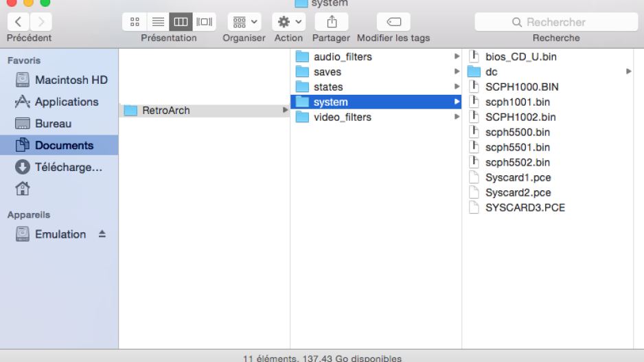
Task: Select file scph1001.bin
Action: 548,102
